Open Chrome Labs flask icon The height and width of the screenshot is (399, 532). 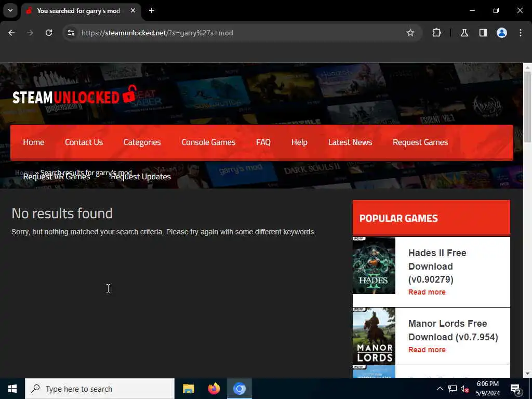click(x=464, y=33)
